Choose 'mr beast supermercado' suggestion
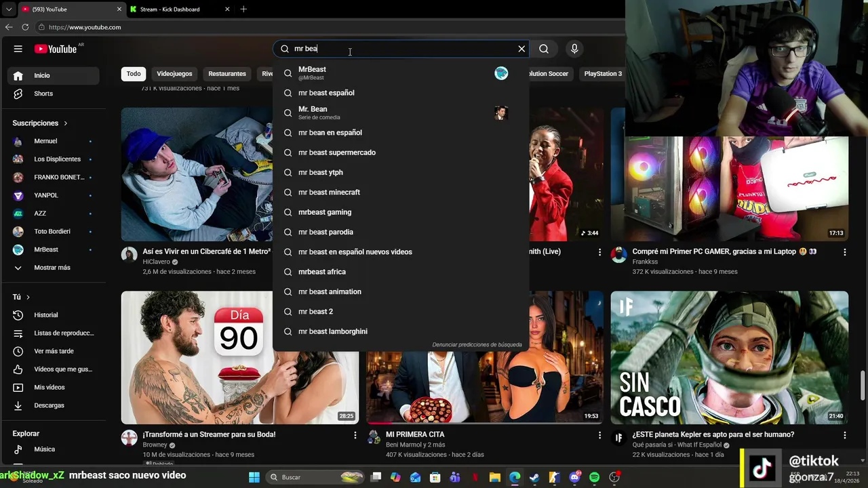This screenshot has width=868, height=488. (x=401, y=152)
